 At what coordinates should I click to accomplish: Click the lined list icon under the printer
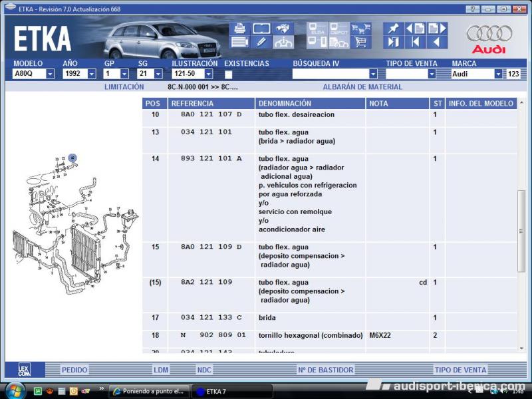tap(239, 42)
